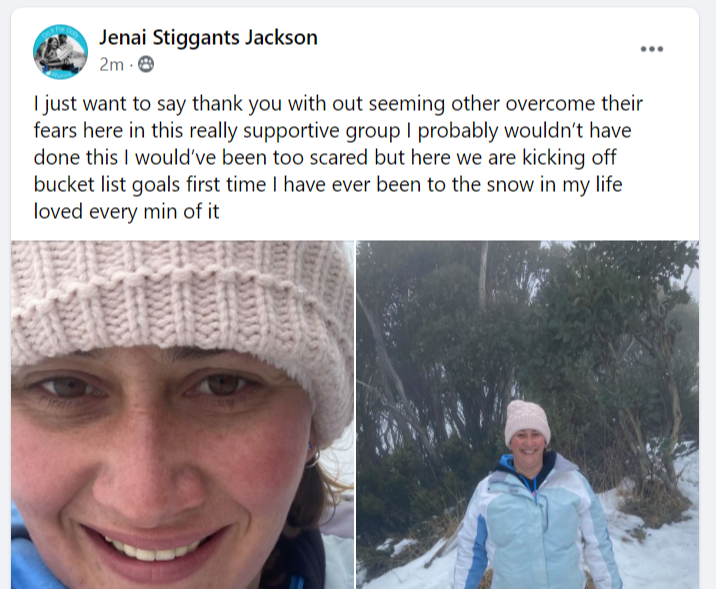
Task: Click the earring visible in the selfie
Action: click(312, 458)
